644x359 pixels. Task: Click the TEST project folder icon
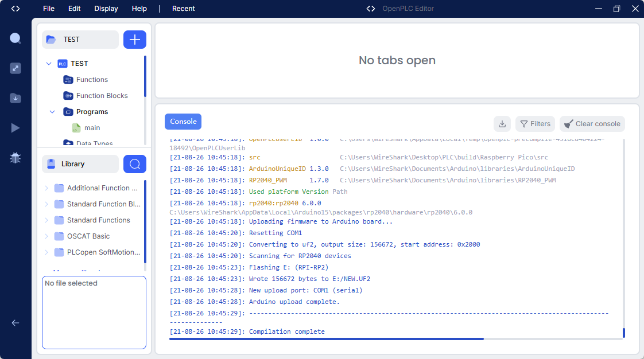(x=51, y=40)
